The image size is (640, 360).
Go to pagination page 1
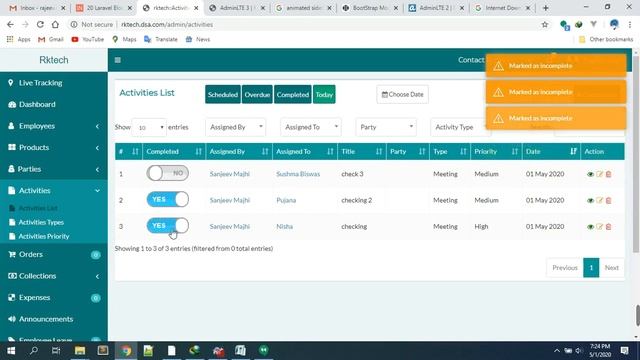[x=591, y=268]
